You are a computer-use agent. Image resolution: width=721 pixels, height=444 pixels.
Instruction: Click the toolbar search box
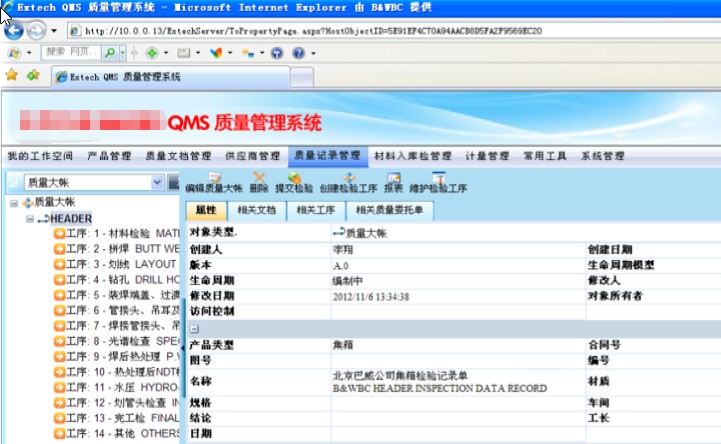(x=72, y=52)
